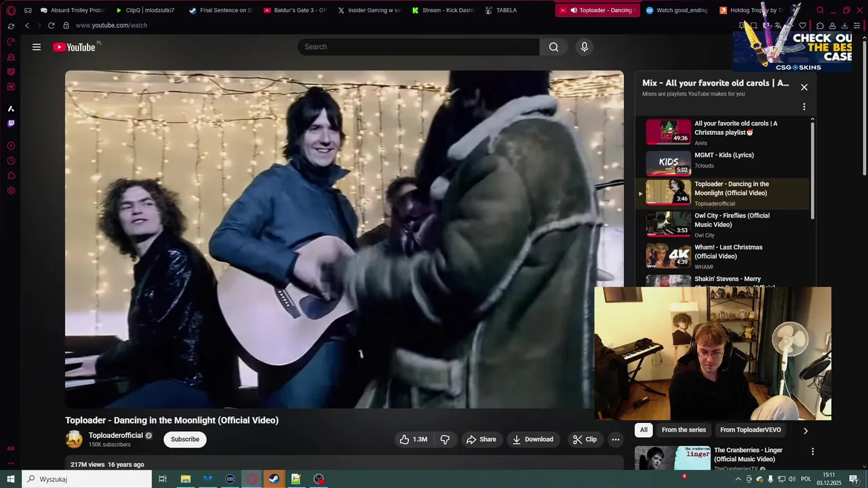Screen dimensions: 868x488
Task: Open Windows notification center
Action: 854,479
